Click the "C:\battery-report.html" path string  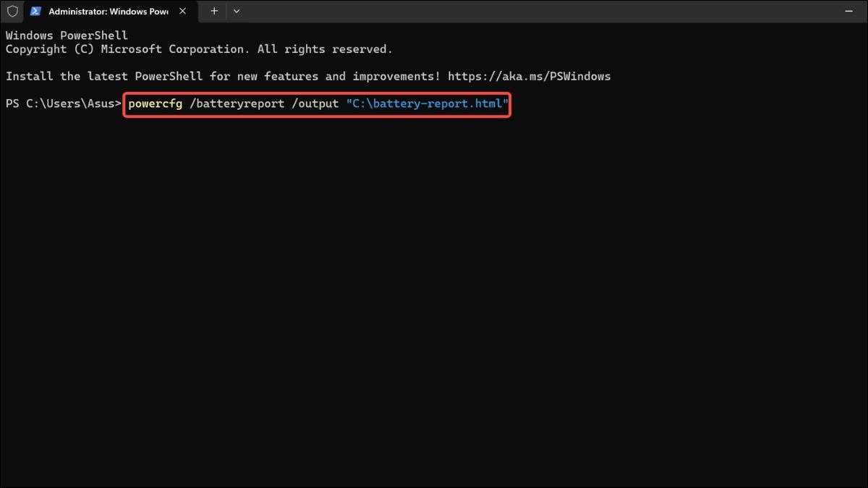click(x=427, y=103)
